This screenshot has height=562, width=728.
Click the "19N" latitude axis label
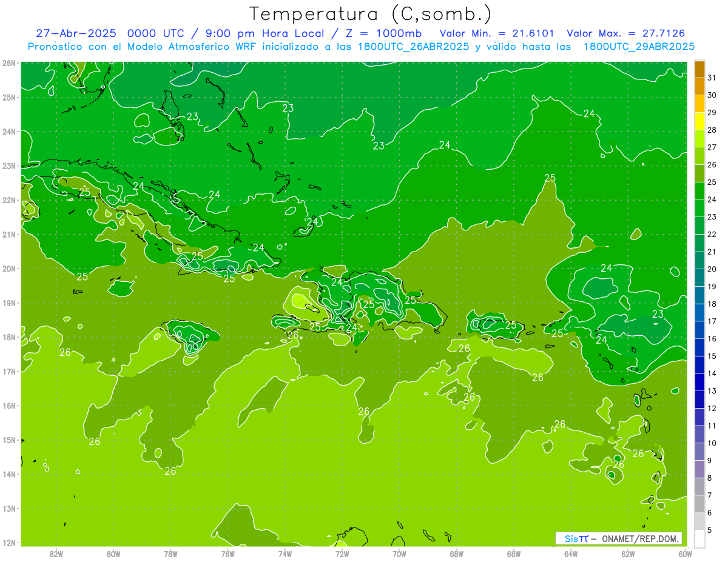[9, 303]
